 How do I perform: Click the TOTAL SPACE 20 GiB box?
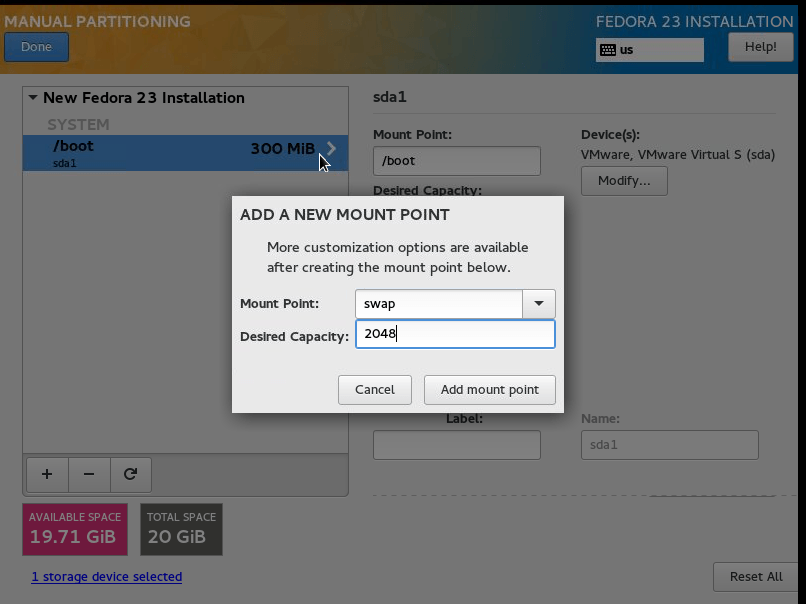click(181, 529)
